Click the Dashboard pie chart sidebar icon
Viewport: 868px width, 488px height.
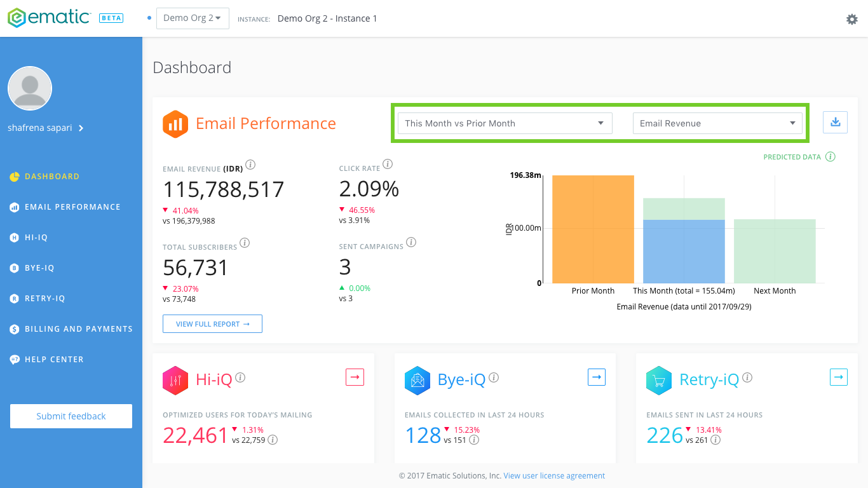tap(15, 177)
